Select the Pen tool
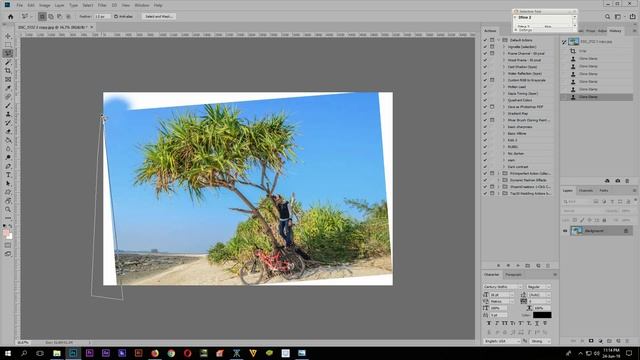The width and height of the screenshot is (640, 360). coord(8,166)
